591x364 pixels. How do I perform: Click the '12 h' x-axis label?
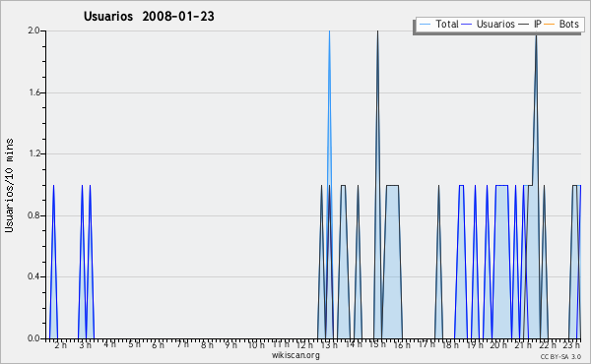(304, 344)
